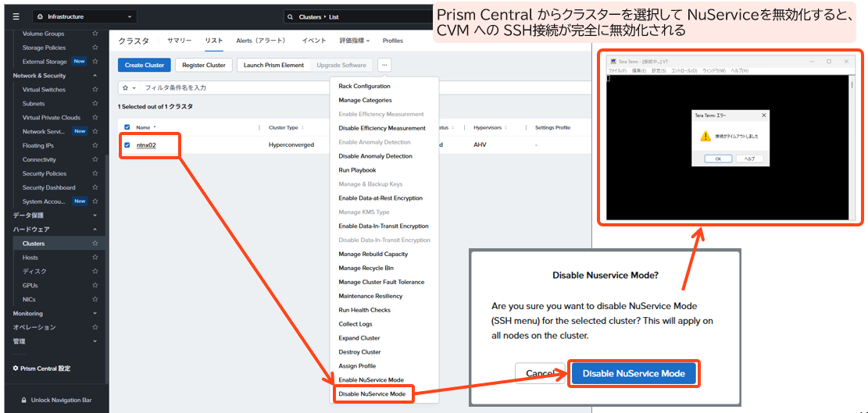Favorite the Floating IPs star
This screenshot has width=868, height=413.
pos(95,145)
